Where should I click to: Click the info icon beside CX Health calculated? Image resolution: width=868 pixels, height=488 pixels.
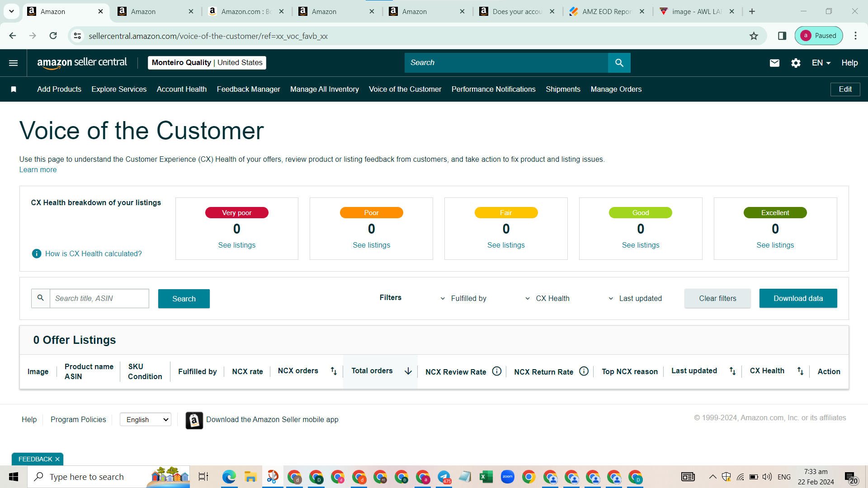tap(37, 253)
